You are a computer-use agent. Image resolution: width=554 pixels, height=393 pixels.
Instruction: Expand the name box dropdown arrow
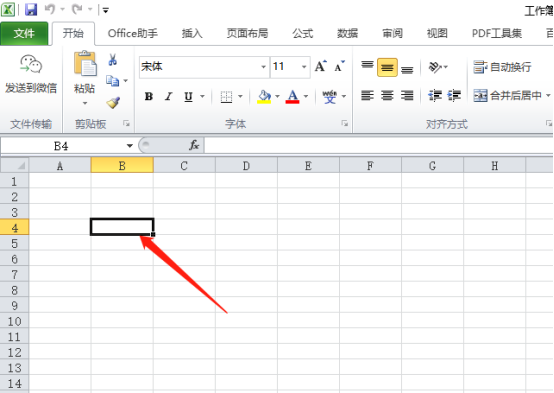[x=130, y=146]
